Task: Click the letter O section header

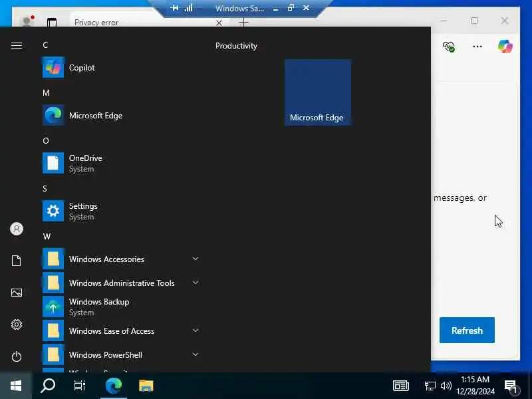Action: coord(46,141)
